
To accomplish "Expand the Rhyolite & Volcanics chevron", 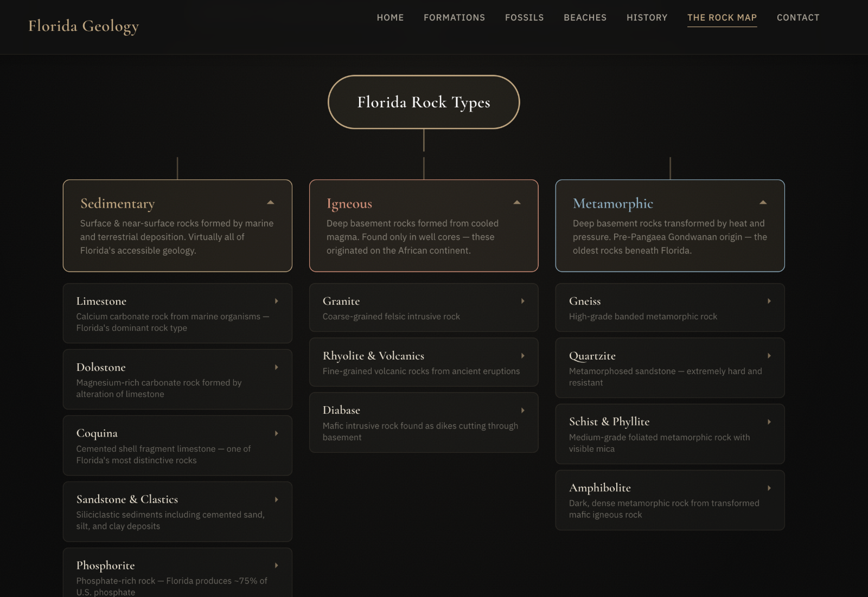I will click(x=523, y=356).
